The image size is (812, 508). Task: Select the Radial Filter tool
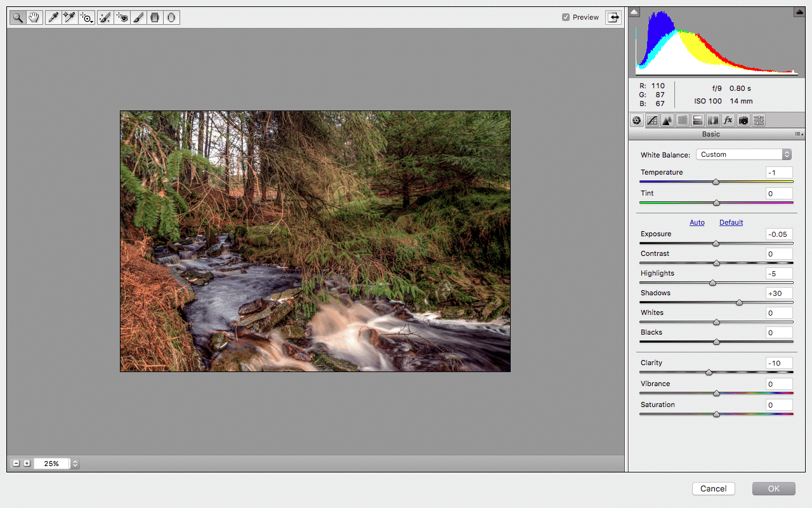tap(171, 18)
